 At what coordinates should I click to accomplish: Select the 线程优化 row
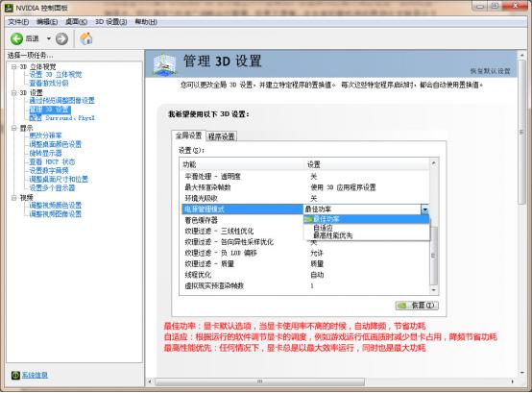coord(305,275)
